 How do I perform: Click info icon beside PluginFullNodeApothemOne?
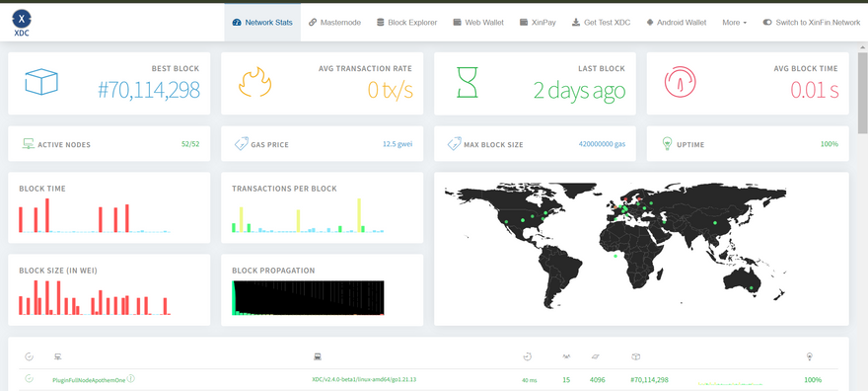pos(130,379)
